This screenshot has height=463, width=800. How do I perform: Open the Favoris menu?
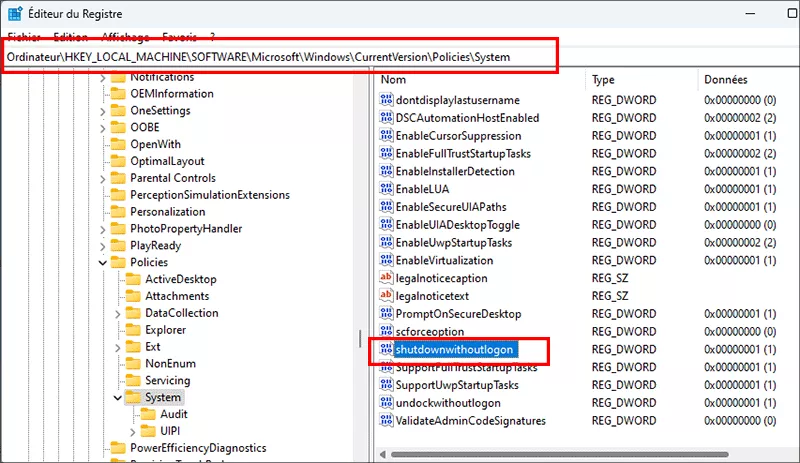(x=179, y=36)
